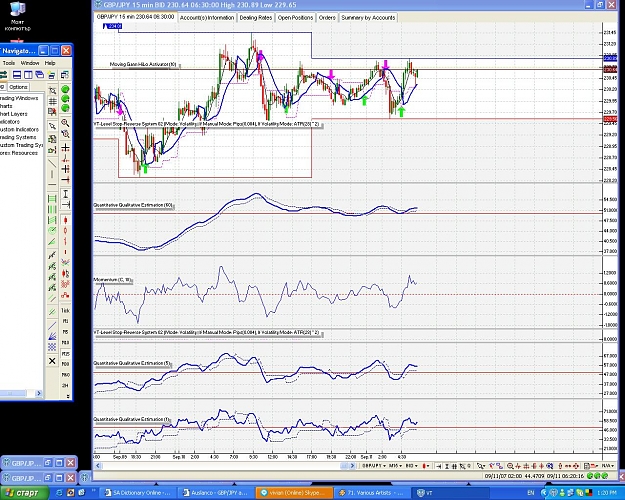
Task: Switch to Account(s) Information tab
Action: tap(207, 18)
